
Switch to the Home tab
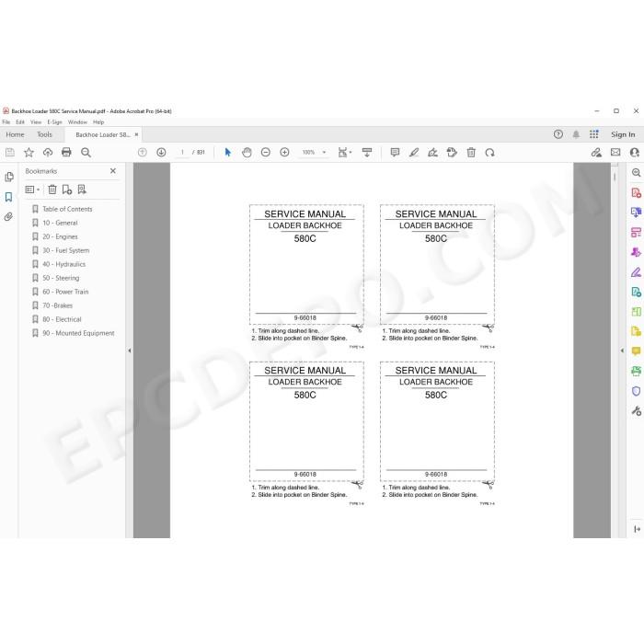pos(15,134)
